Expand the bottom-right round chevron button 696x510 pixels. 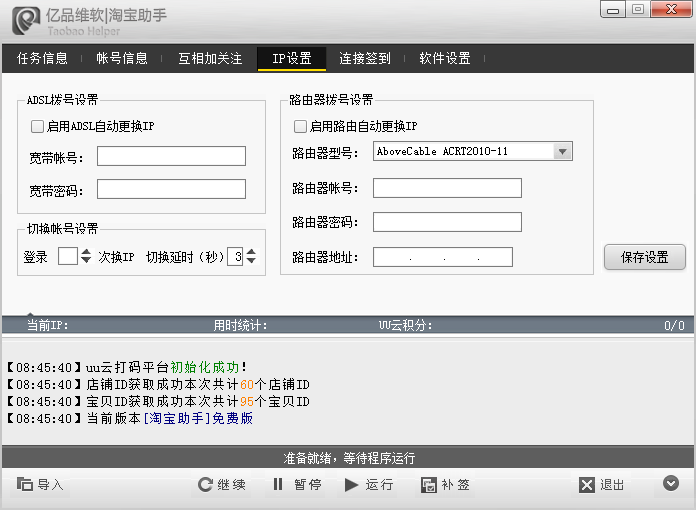(671, 484)
